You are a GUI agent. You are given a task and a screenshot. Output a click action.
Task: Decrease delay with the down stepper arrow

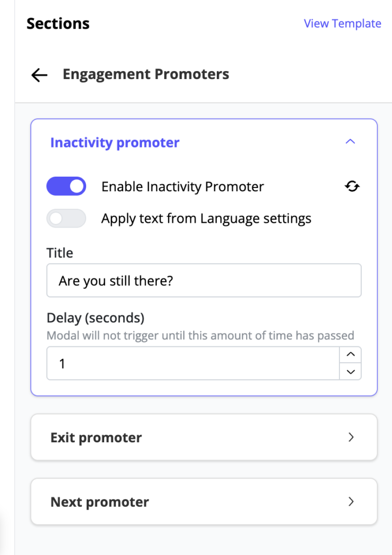click(x=350, y=372)
